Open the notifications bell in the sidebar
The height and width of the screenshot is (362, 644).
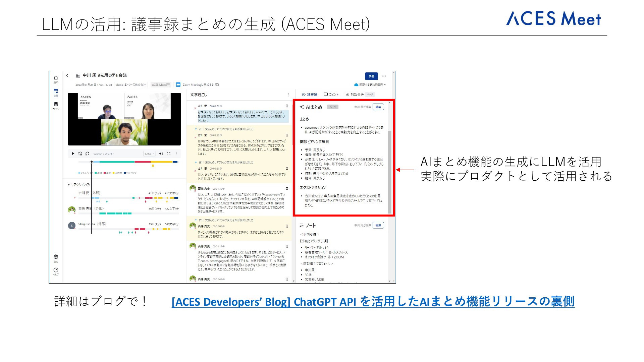tap(56, 78)
